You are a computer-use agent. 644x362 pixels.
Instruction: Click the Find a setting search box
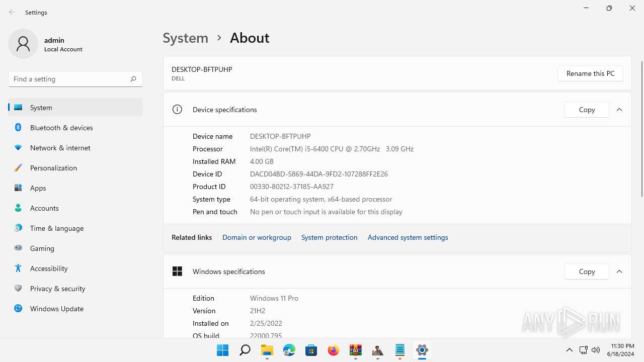click(x=75, y=79)
